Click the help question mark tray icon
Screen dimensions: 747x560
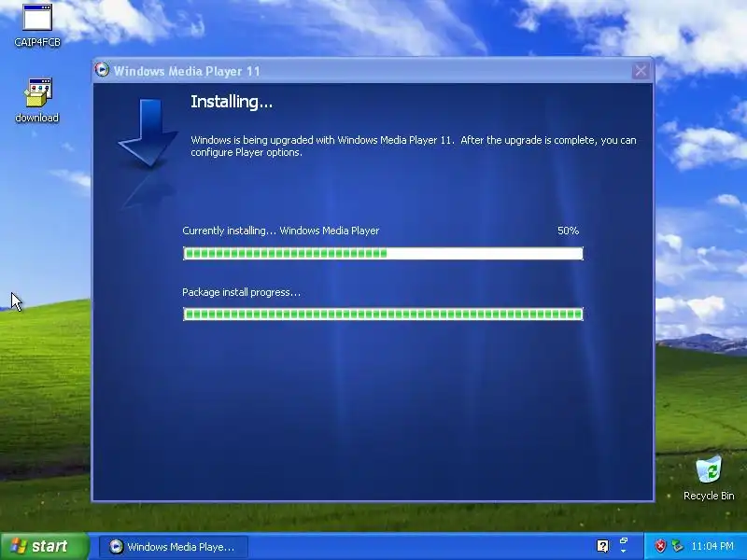point(602,546)
